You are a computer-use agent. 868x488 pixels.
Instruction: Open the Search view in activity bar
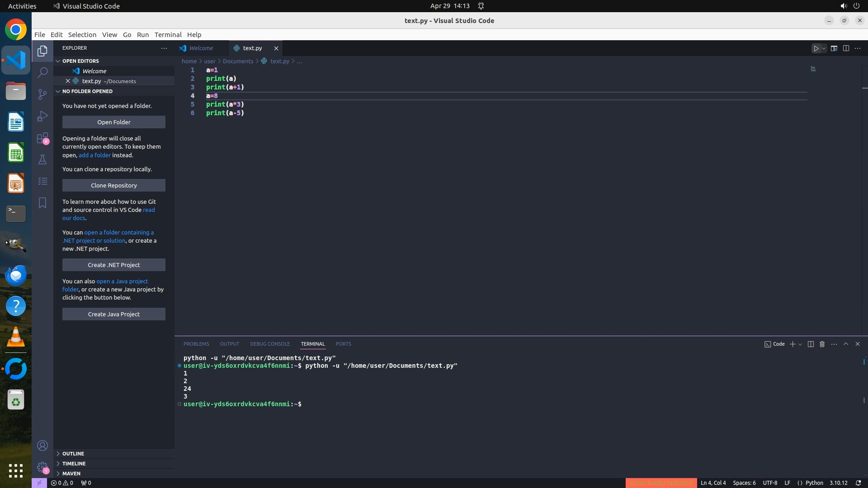tap(42, 72)
